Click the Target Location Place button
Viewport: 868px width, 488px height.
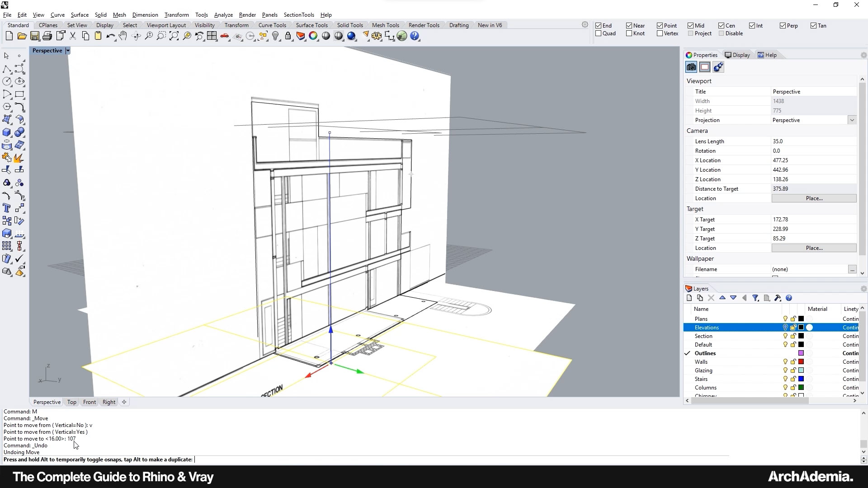[x=814, y=248]
